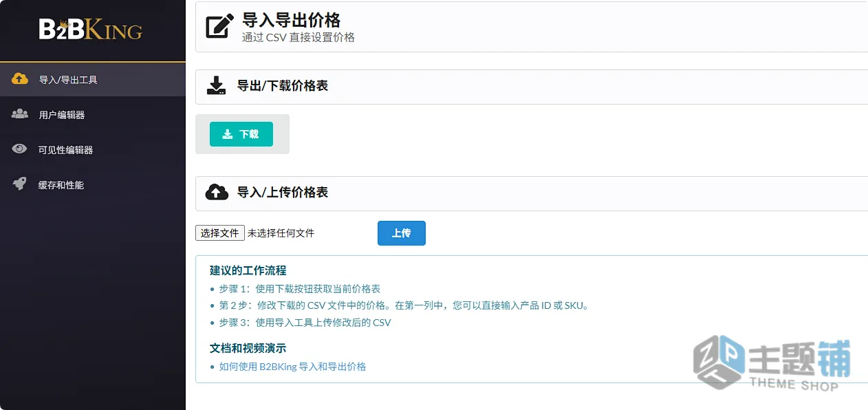The height and width of the screenshot is (410, 868).
Task: Open the 缓存和性能 menu item
Action: [93, 185]
